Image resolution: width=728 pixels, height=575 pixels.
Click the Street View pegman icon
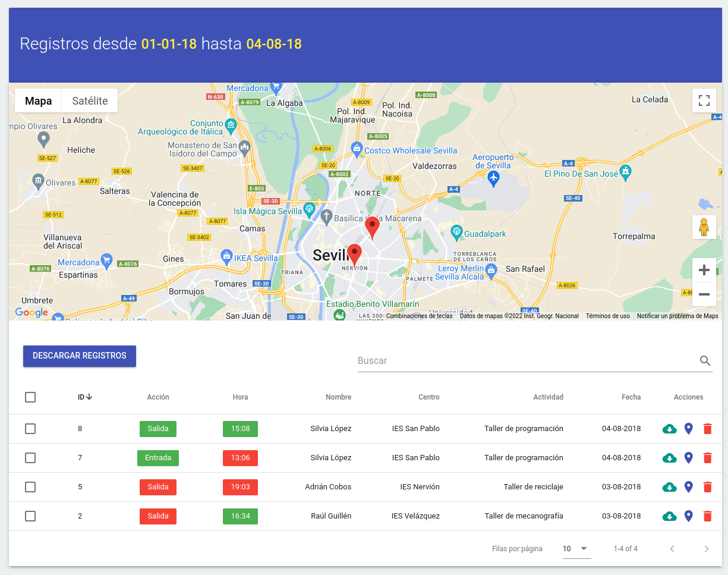click(x=704, y=227)
